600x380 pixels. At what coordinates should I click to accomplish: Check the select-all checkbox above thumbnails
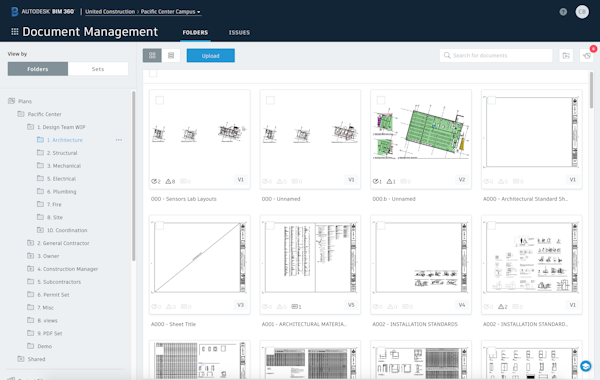pyautogui.click(x=153, y=73)
